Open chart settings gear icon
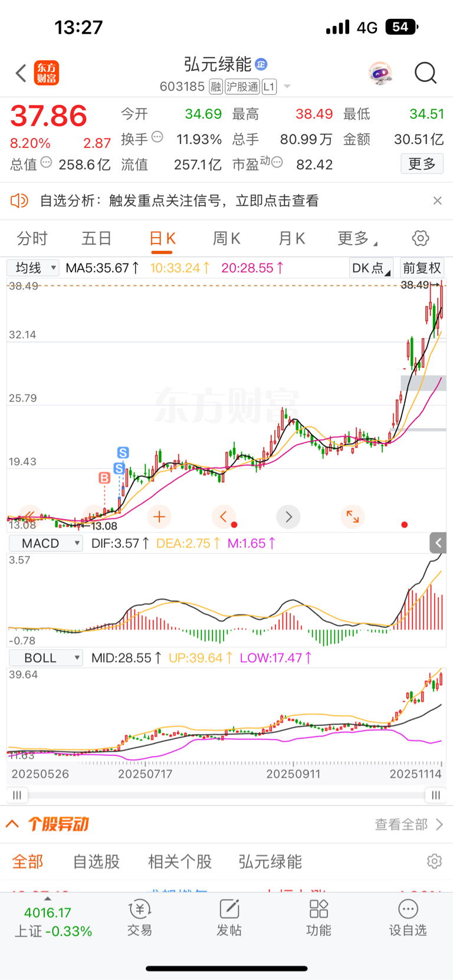The image size is (453, 980). tap(421, 238)
